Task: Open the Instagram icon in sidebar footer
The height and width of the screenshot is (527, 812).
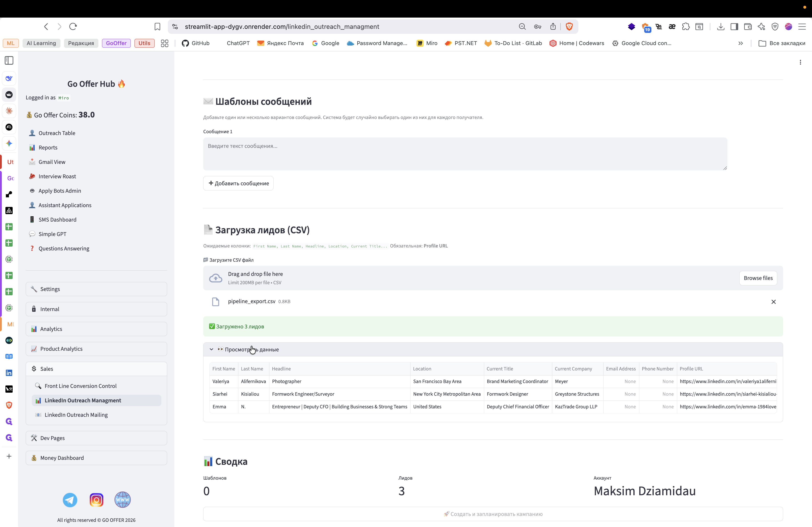Action: coord(96,500)
